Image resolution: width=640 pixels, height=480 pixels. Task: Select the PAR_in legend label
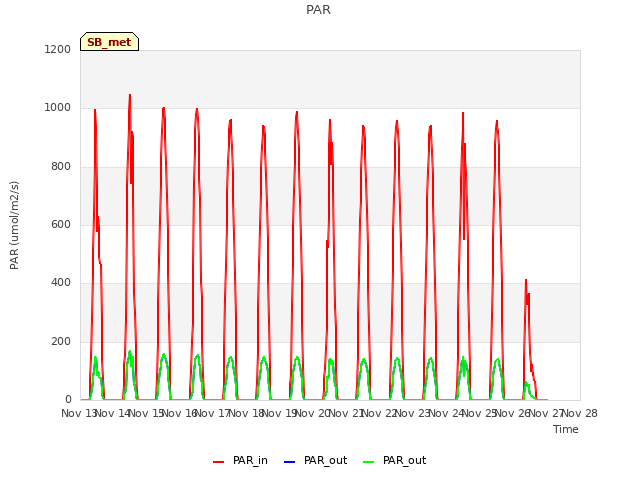pos(250,460)
